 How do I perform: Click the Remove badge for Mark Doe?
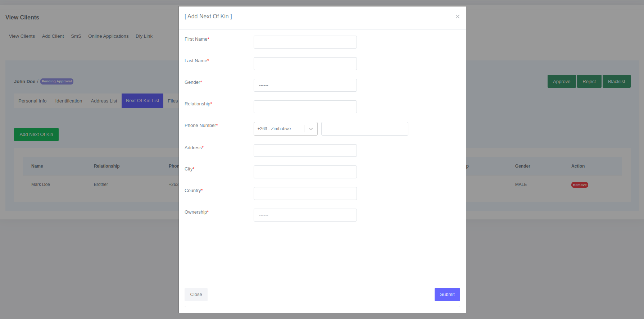pyautogui.click(x=579, y=184)
